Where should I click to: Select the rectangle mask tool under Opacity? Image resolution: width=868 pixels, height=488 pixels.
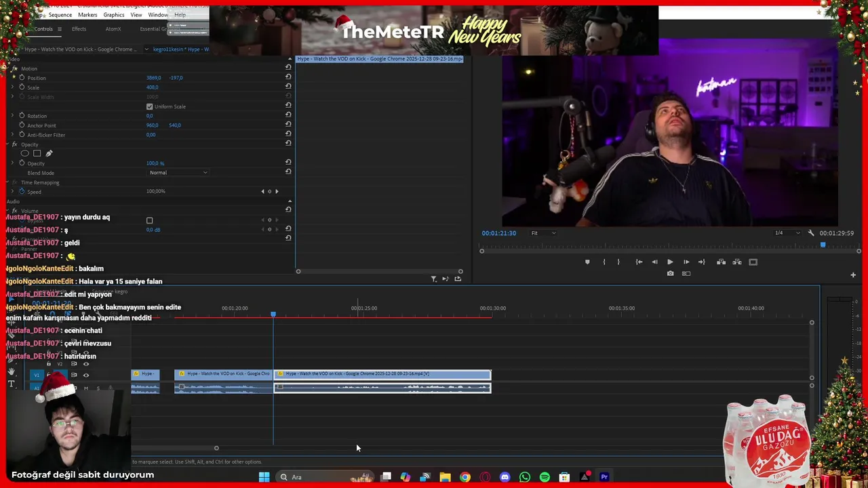(37, 153)
